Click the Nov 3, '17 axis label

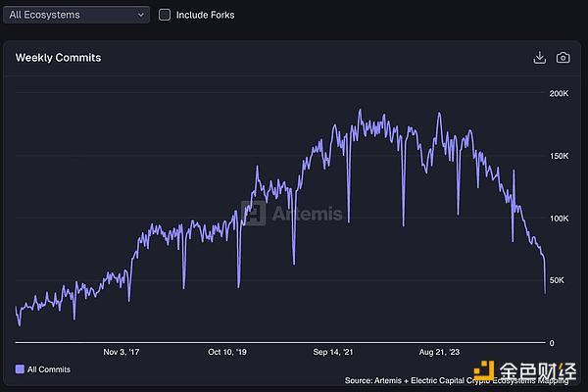(122, 350)
